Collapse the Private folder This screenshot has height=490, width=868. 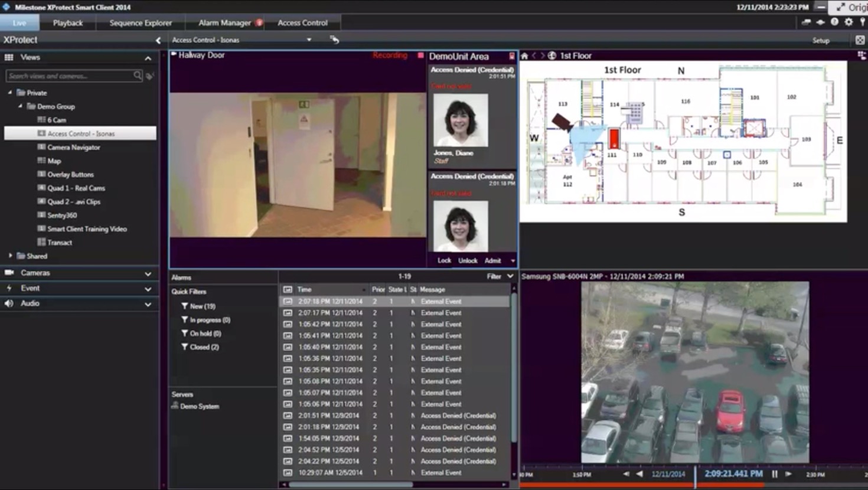pos(10,93)
